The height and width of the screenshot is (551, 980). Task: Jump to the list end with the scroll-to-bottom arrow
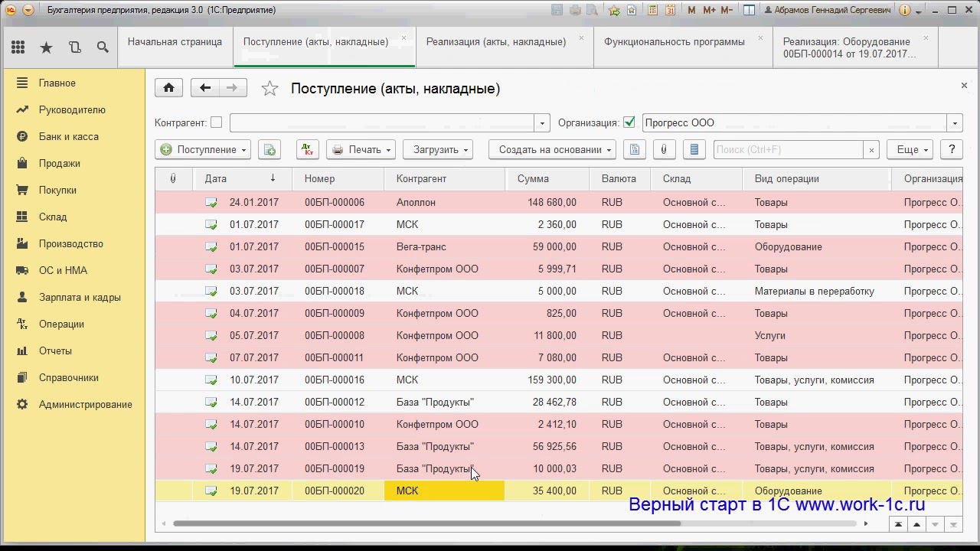[x=953, y=524]
